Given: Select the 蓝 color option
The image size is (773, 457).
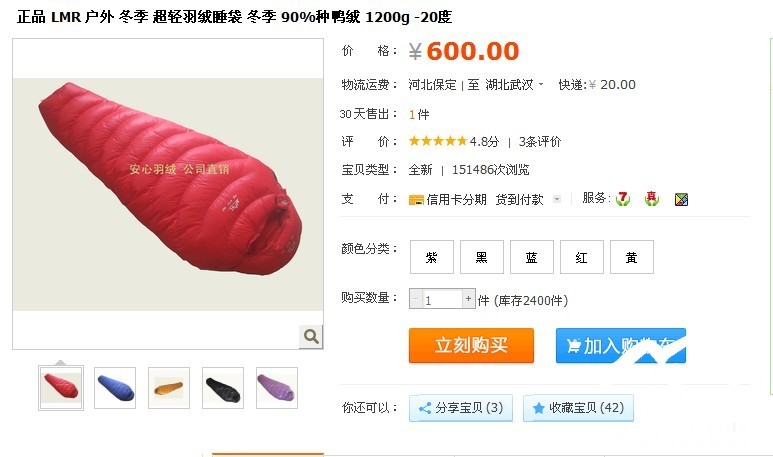Looking at the screenshot, I should 532,257.
